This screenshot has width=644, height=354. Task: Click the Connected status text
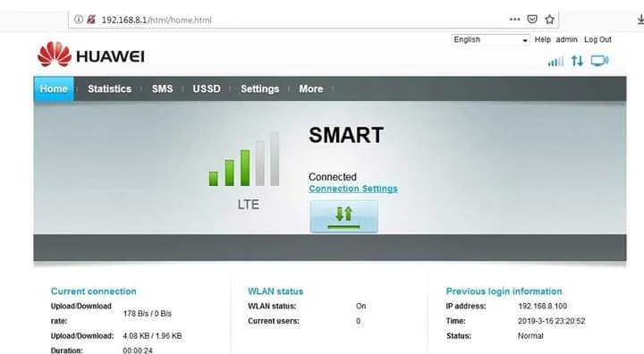333,177
